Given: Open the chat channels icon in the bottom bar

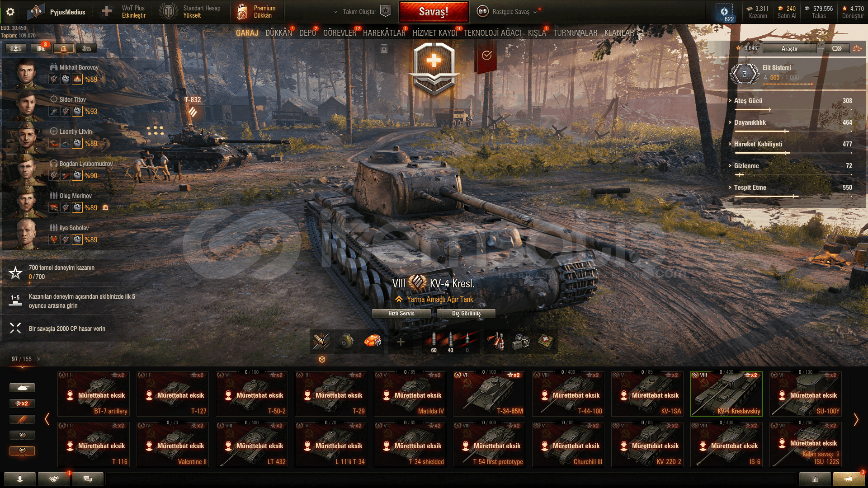Looking at the screenshot, I should tap(88, 479).
